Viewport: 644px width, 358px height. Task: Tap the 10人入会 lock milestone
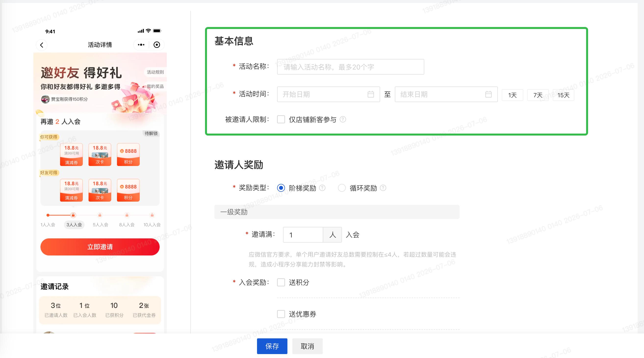point(152,215)
